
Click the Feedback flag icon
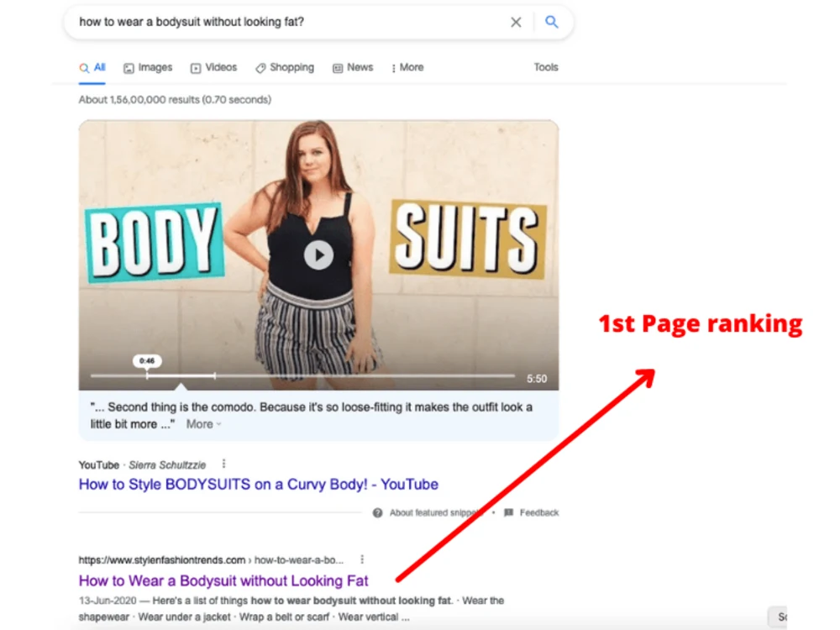(508, 512)
